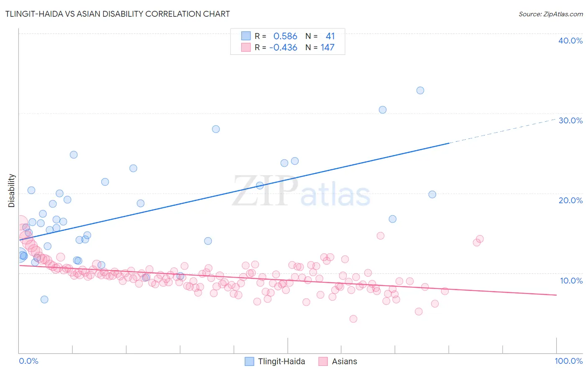Viewport: 588px width, 373px height.
Task: Click the 30.0% y-axis label
Action: pyautogui.click(x=570, y=120)
